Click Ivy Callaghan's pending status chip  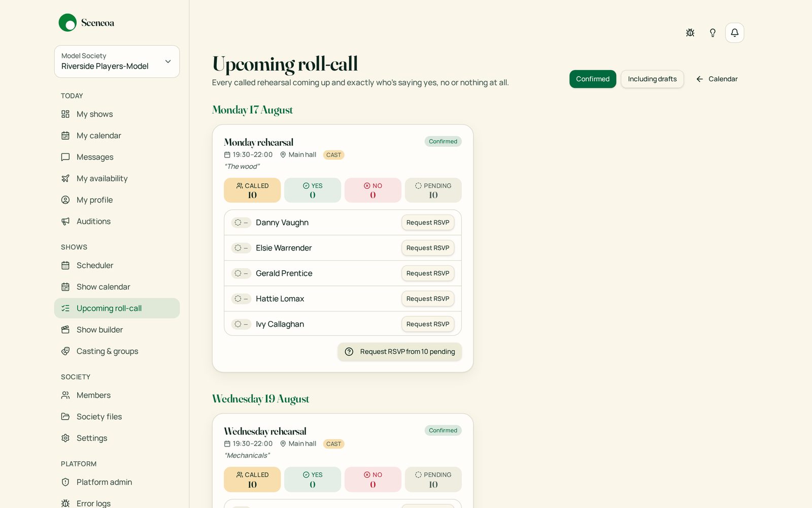point(241,324)
